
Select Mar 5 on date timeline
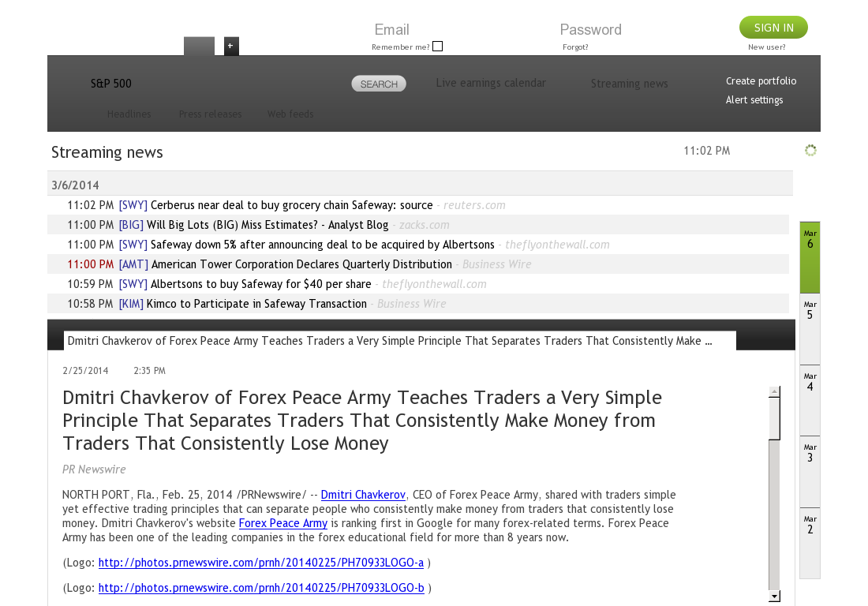pos(810,329)
